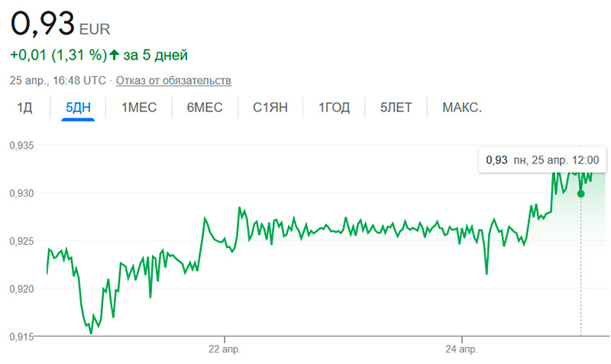This screenshot has height=364, width=611.
Task: View the 1ГОД chart range
Action: [334, 108]
